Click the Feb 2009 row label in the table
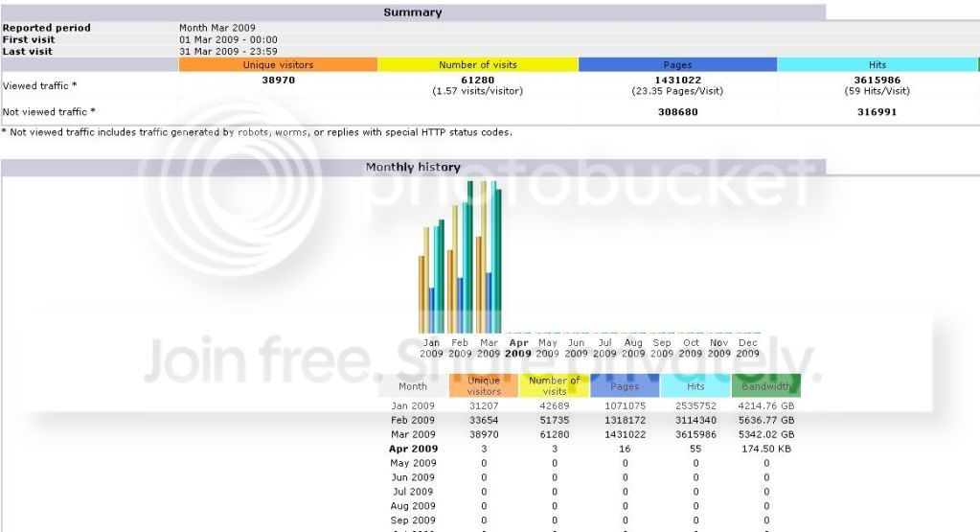The height and width of the screenshot is (532, 980). (x=413, y=420)
